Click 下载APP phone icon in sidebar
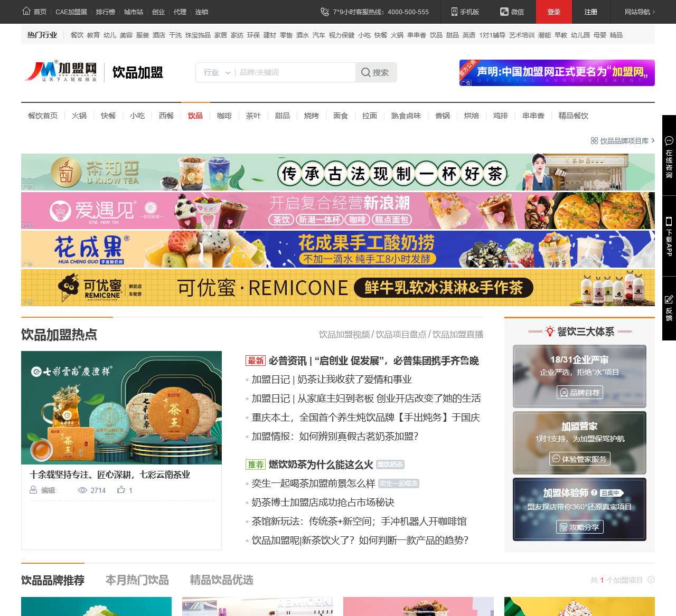 pyautogui.click(x=669, y=222)
